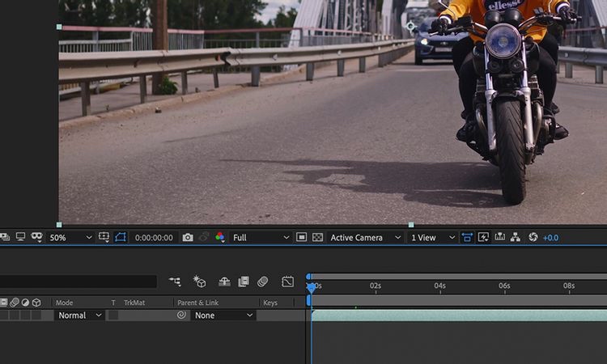Screen dimensions: 607x364
Task: Toggle the Region of Interest button
Action: [301, 238]
